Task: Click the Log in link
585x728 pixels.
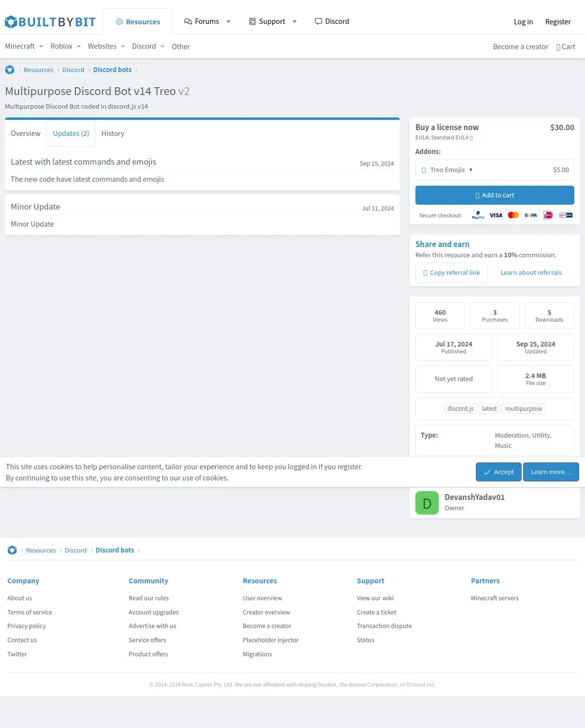Action: [x=523, y=22]
